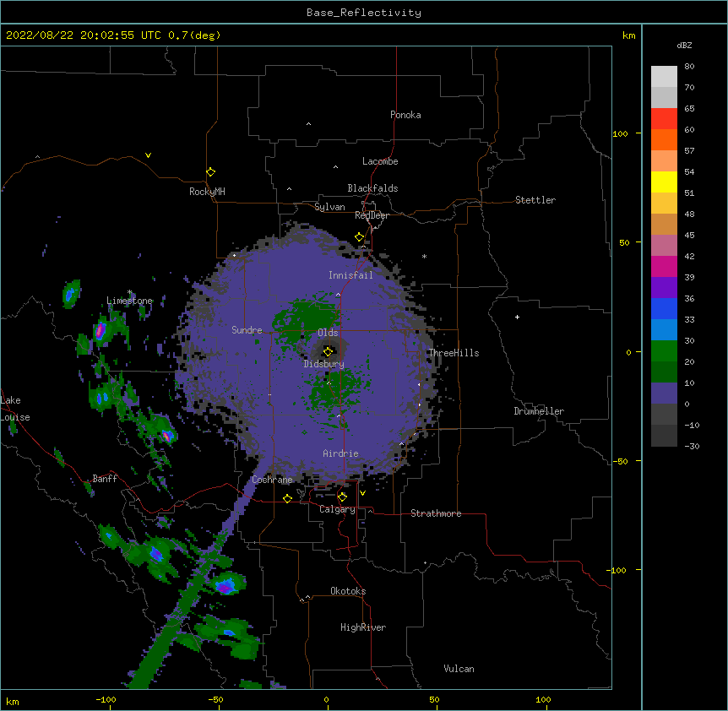Click the dBZ legend heading

[684, 45]
